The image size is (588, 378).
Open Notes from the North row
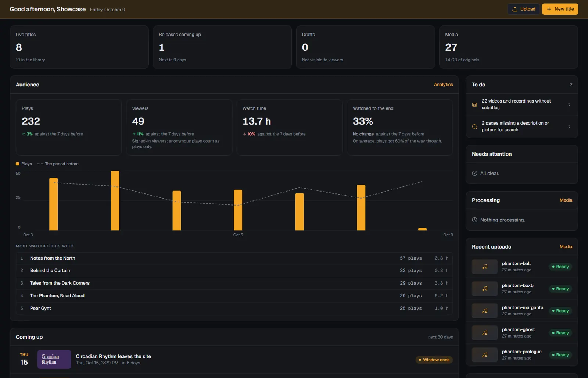pos(234,258)
